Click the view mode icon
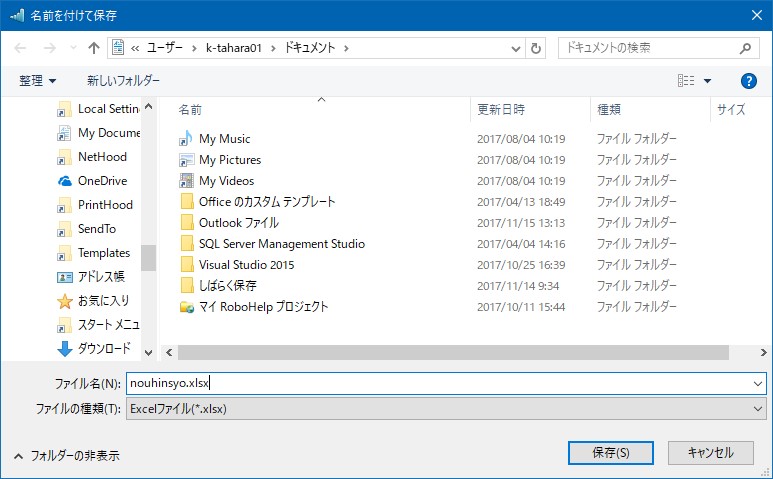 pos(686,81)
